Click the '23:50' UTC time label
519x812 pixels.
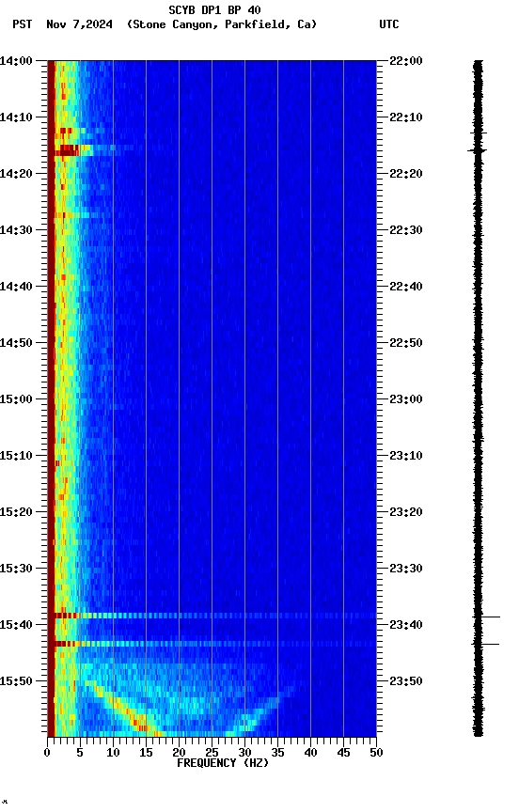406,681
